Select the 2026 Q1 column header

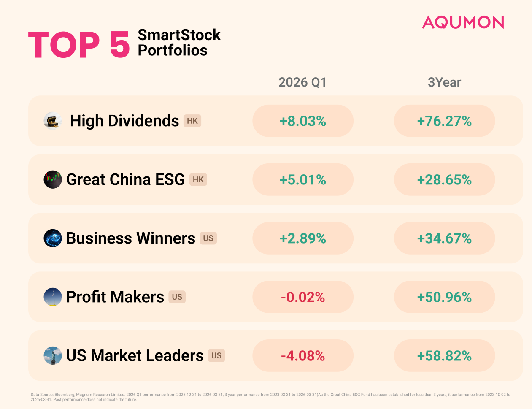pyautogui.click(x=302, y=82)
